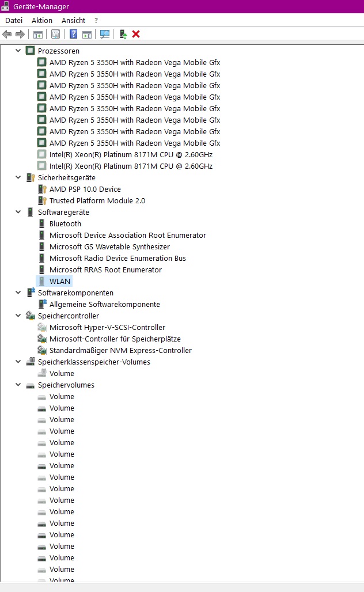
Task: Select Microsoft GS Wavetable Synthesizer entry
Action: [x=109, y=246]
